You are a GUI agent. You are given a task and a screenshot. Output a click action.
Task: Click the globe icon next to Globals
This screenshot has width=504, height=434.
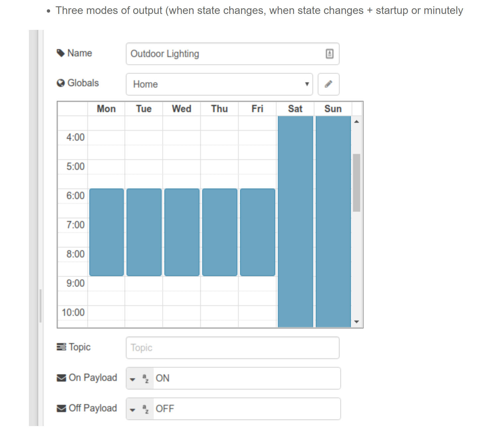[61, 83]
